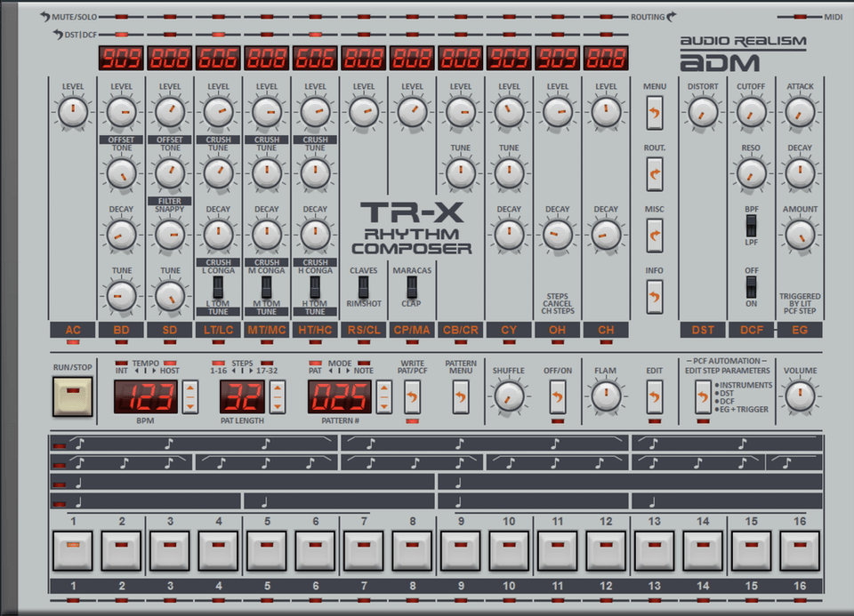Flip the M CONGA / M TOM switch
Viewport: 854px width, 616px height.
pos(266,287)
